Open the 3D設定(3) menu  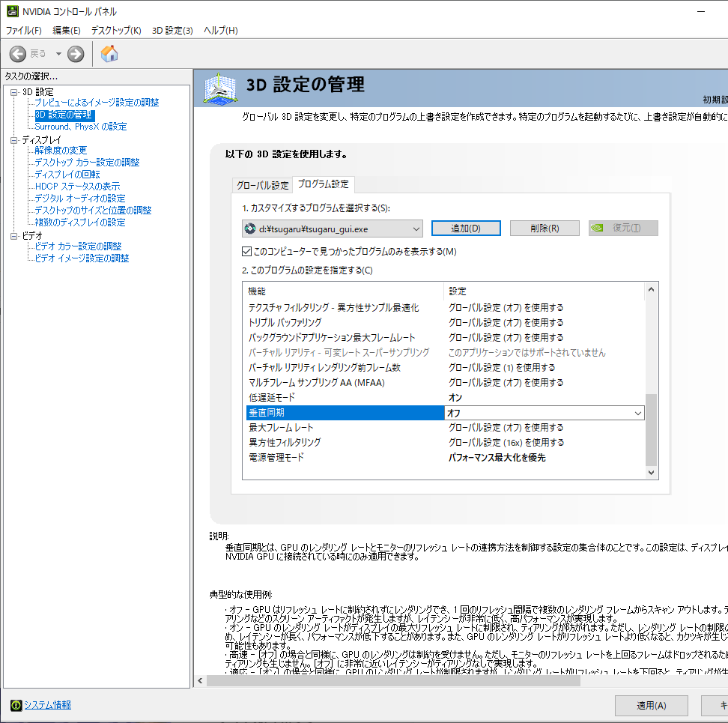pos(172,31)
